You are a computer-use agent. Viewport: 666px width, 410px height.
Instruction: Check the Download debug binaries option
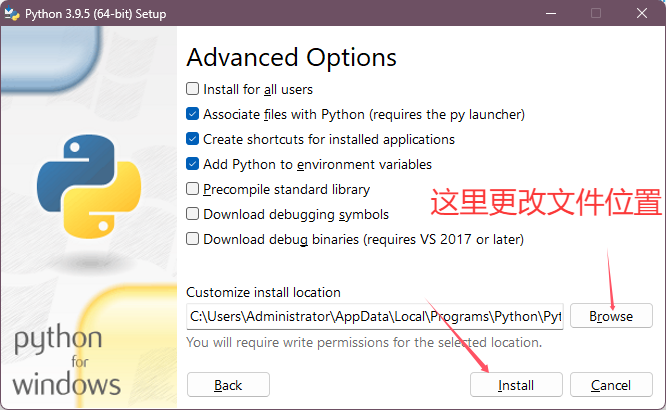[193, 239]
